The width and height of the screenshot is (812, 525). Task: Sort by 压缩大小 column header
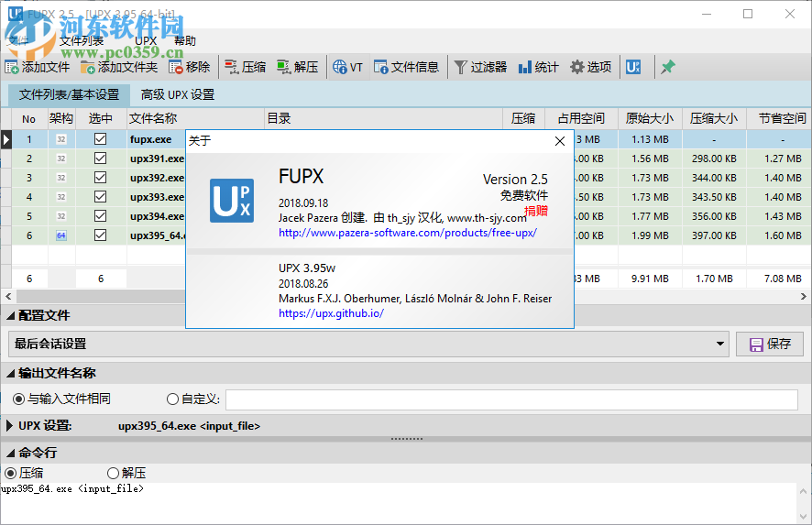[714, 118]
